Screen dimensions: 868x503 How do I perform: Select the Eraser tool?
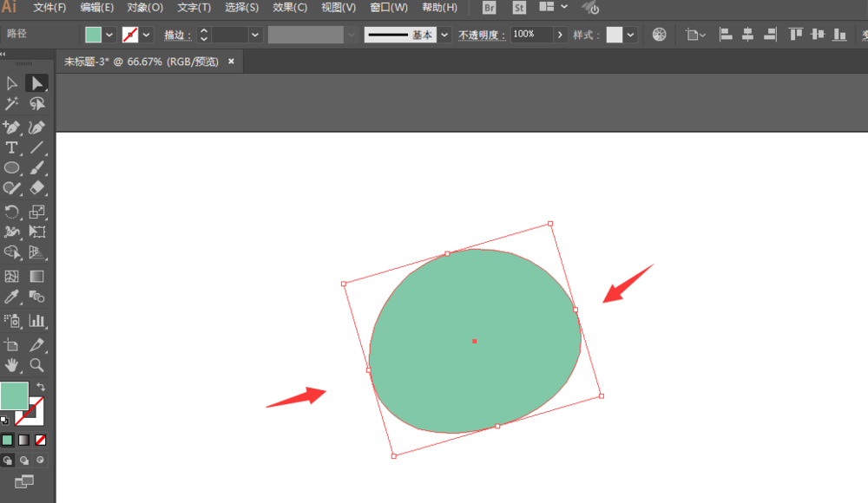(36, 188)
